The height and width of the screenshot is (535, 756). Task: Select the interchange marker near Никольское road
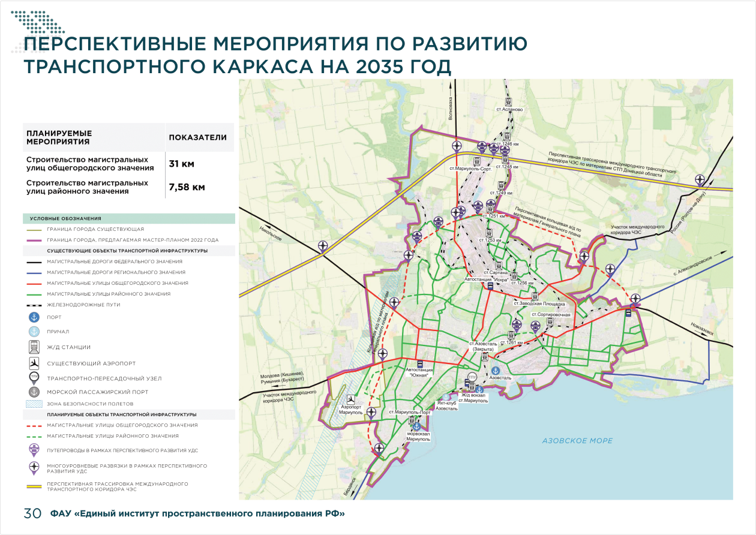click(x=324, y=245)
